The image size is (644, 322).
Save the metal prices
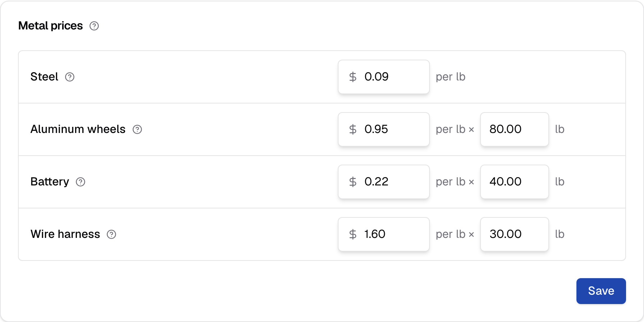click(x=601, y=291)
